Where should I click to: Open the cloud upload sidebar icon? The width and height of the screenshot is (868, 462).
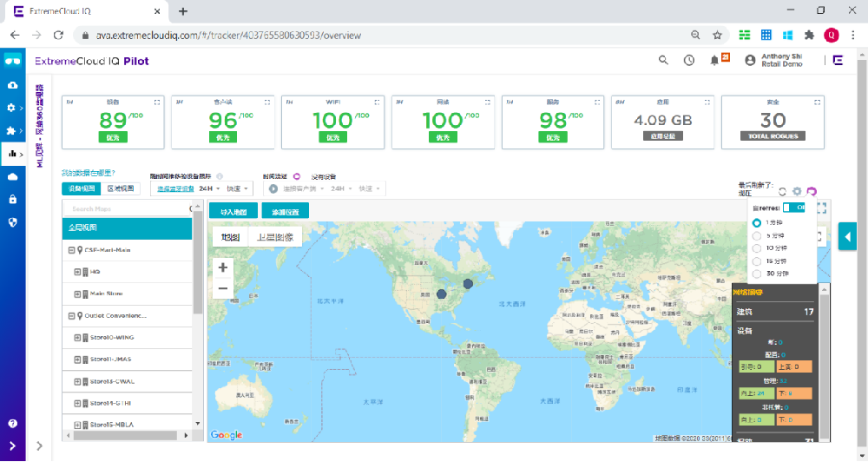(12, 85)
